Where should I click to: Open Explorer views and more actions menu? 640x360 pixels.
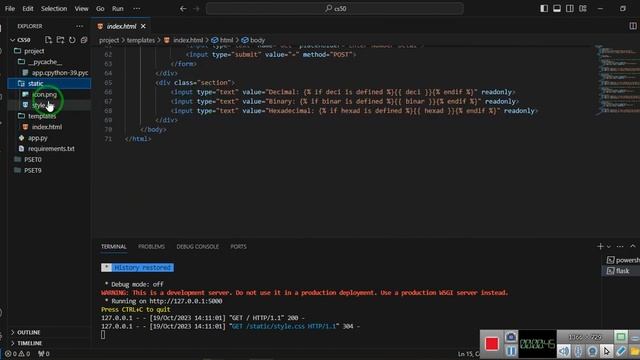click(79, 26)
